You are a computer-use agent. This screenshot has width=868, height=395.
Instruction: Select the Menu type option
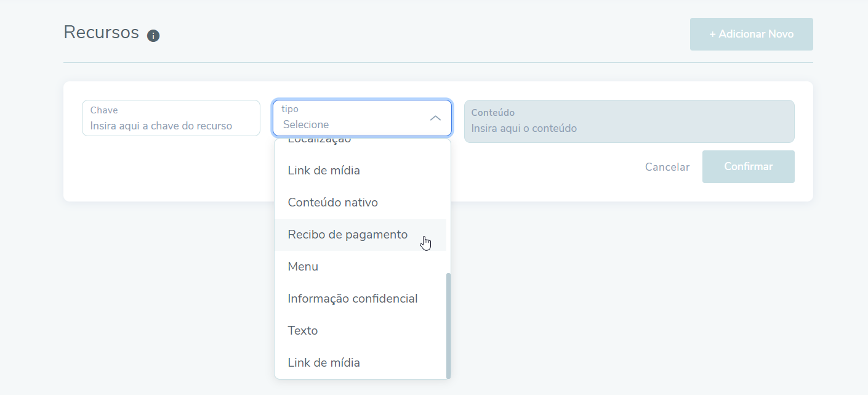click(x=303, y=266)
